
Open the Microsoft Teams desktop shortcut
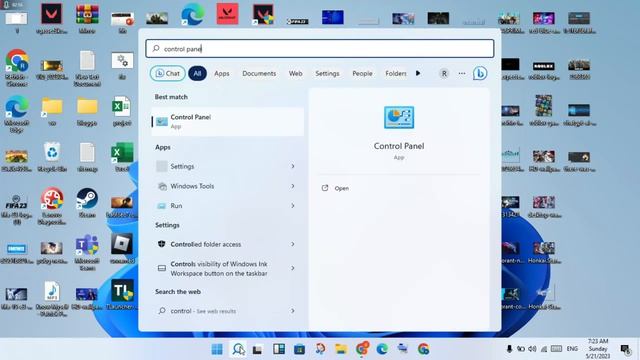click(x=87, y=252)
